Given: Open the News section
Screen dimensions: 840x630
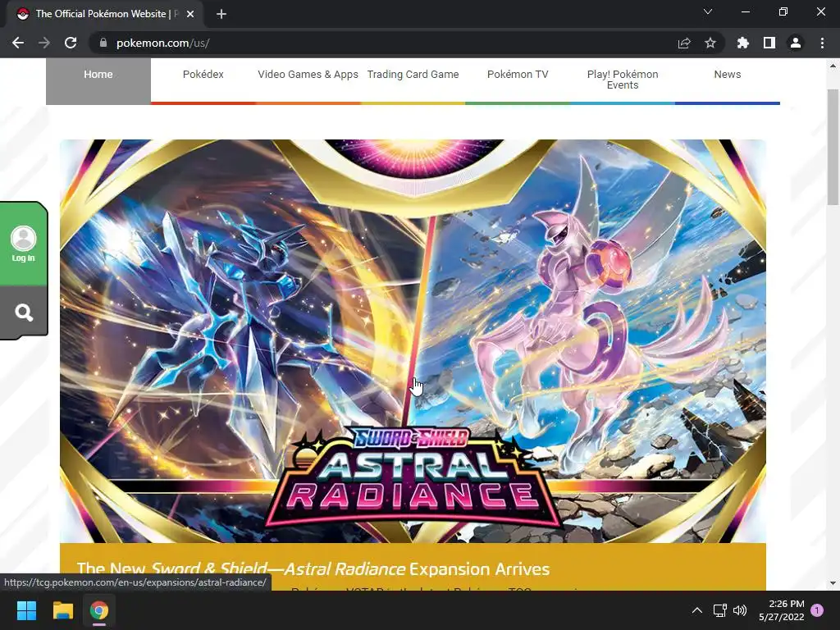Looking at the screenshot, I should point(728,75).
